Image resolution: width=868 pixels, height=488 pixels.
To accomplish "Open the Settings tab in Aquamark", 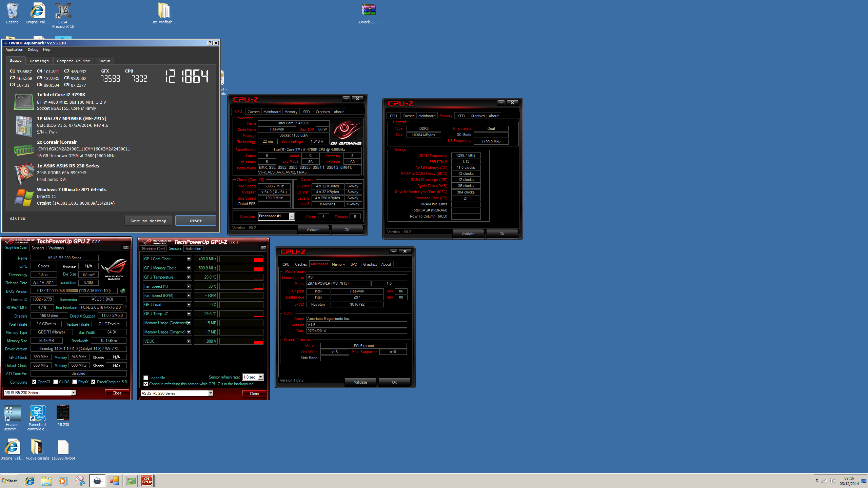I will pos(39,61).
